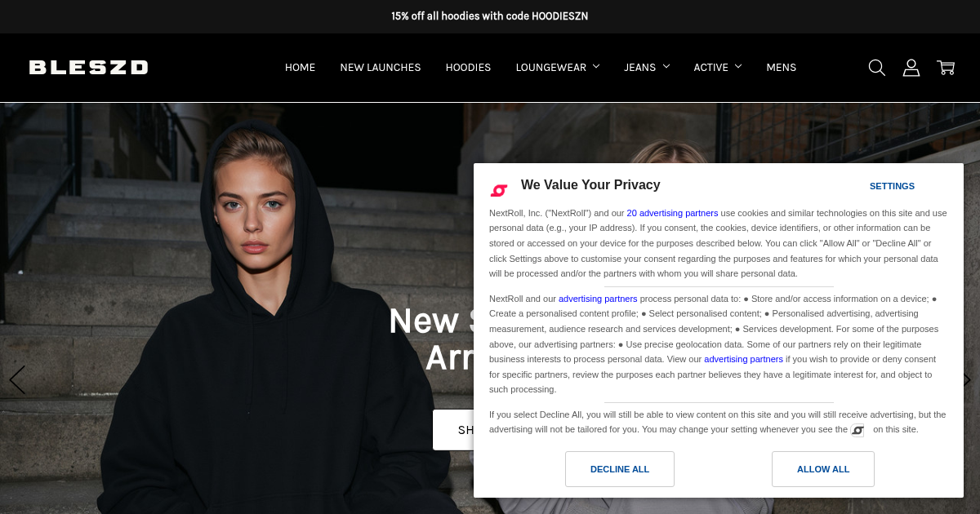Click the BLESZD brand logo
980x514 pixels.
pos(89,68)
